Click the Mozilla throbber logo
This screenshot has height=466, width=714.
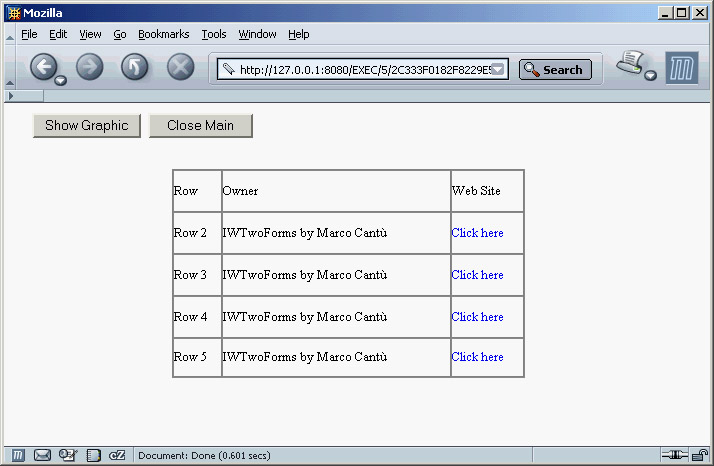click(x=682, y=68)
